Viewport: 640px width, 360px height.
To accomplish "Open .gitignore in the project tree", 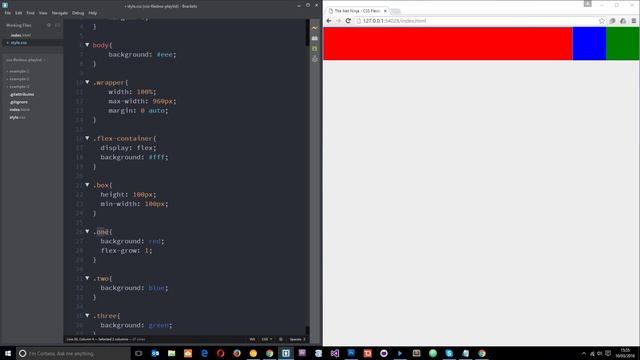I will click(x=19, y=102).
